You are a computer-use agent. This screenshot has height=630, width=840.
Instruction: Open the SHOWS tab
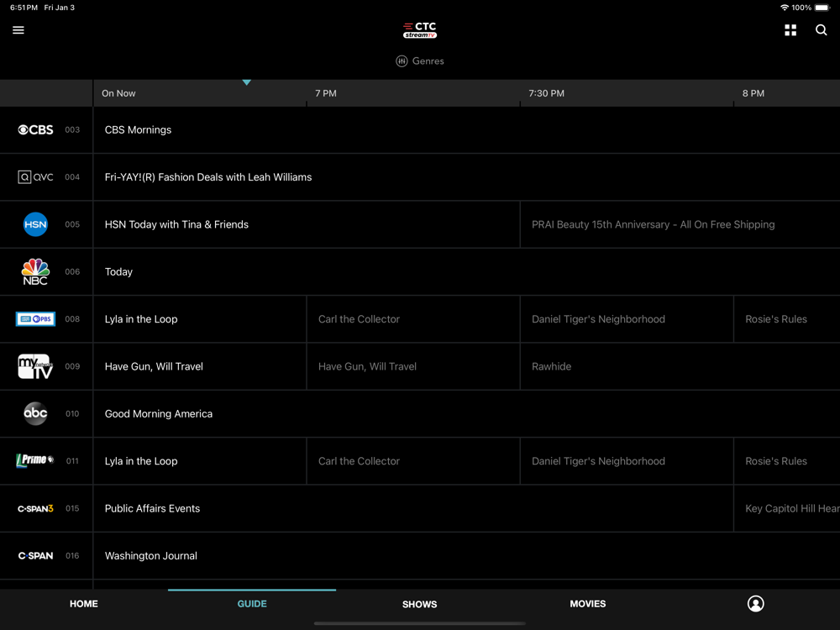[x=419, y=604]
